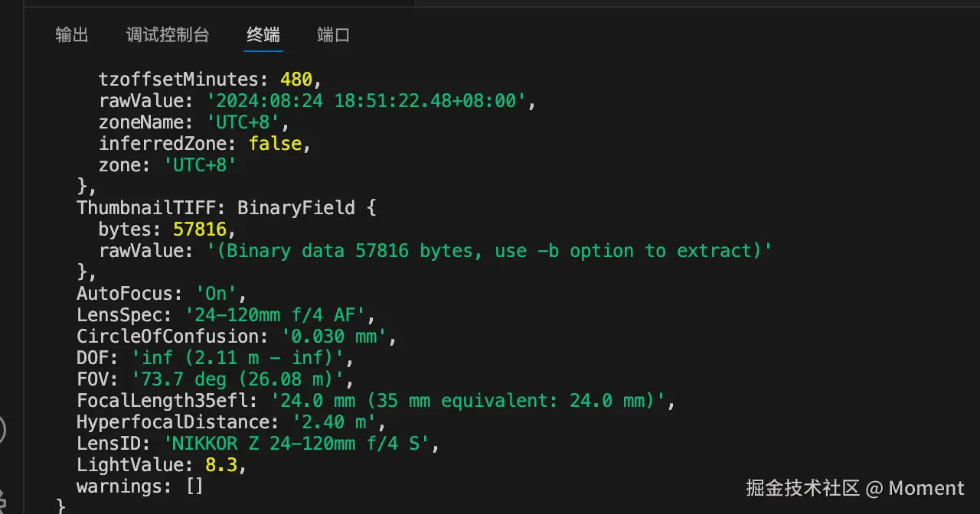Click the ThumbnailTIFF BinaryField line

(226, 207)
